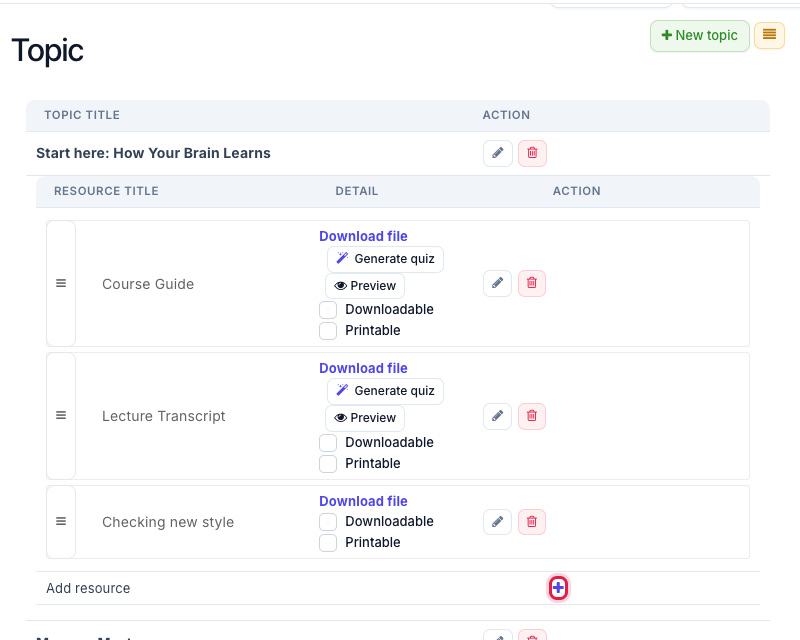This screenshot has height=640, width=800.
Task: Check Printable for 'Checking new style'
Action: coord(328,543)
